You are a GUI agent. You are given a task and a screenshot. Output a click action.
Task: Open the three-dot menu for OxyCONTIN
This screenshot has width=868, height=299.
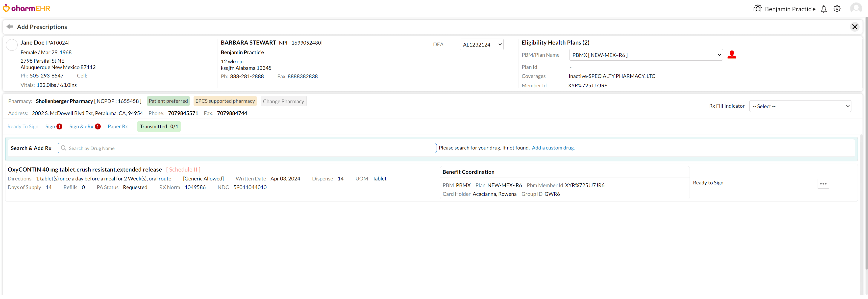pos(823,184)
